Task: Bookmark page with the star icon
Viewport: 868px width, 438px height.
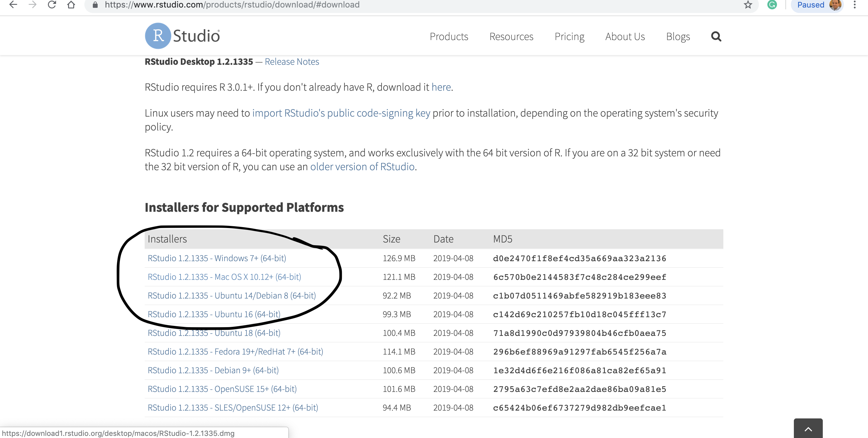Action: click(x=748, y=5)
